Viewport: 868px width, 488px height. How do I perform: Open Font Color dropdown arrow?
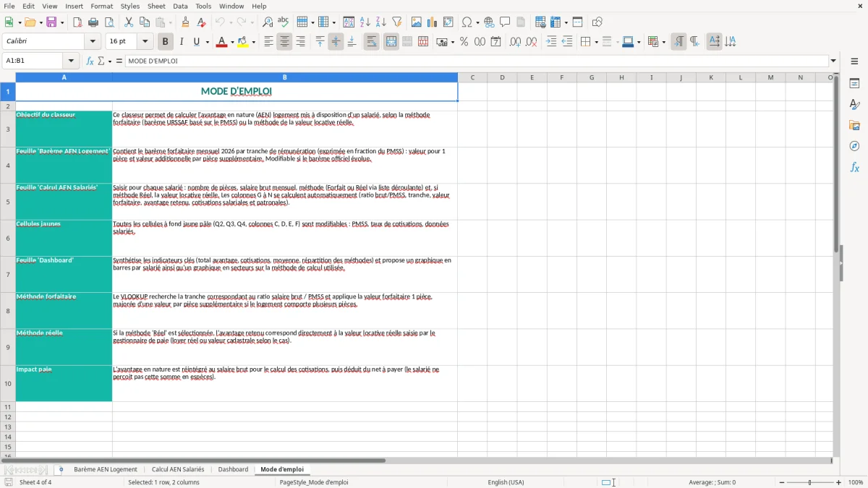(231, 42)
